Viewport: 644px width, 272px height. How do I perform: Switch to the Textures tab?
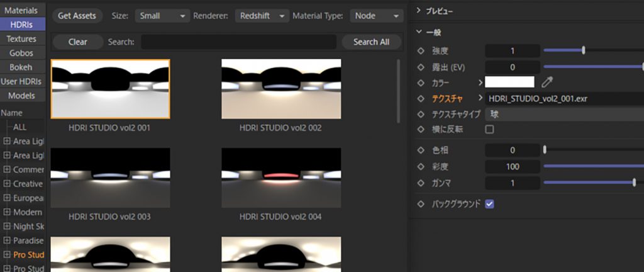(x=21, y=39)
